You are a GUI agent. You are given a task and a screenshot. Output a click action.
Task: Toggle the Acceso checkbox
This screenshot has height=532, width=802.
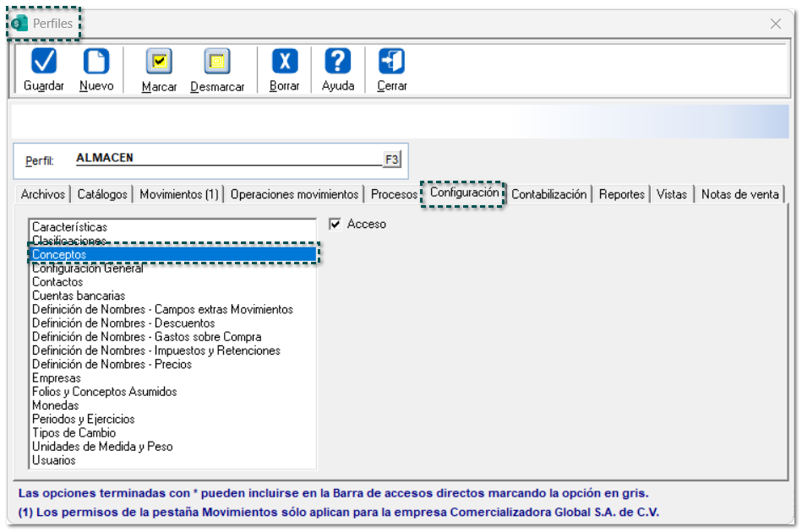click(x=336, y=224)
